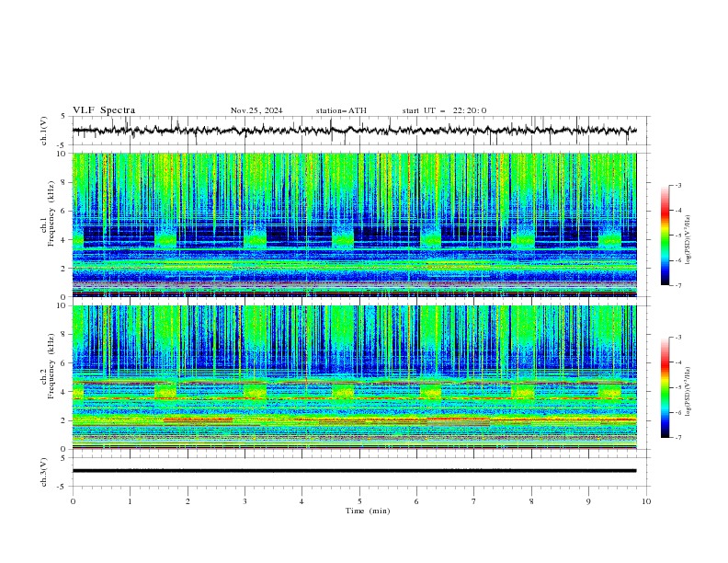Image resolution: width=728 pixels, height=563 pixels.
Task: Click time-axis tick label "6"
Action: pos(416,501)
